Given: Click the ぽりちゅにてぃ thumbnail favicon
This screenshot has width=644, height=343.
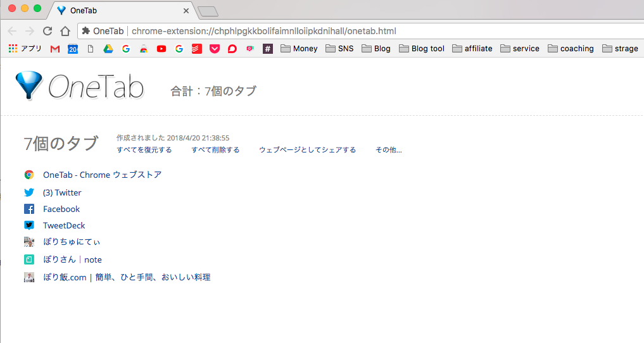Looking at the screenshot, I should pyautogui.click(x=29, y=242).
